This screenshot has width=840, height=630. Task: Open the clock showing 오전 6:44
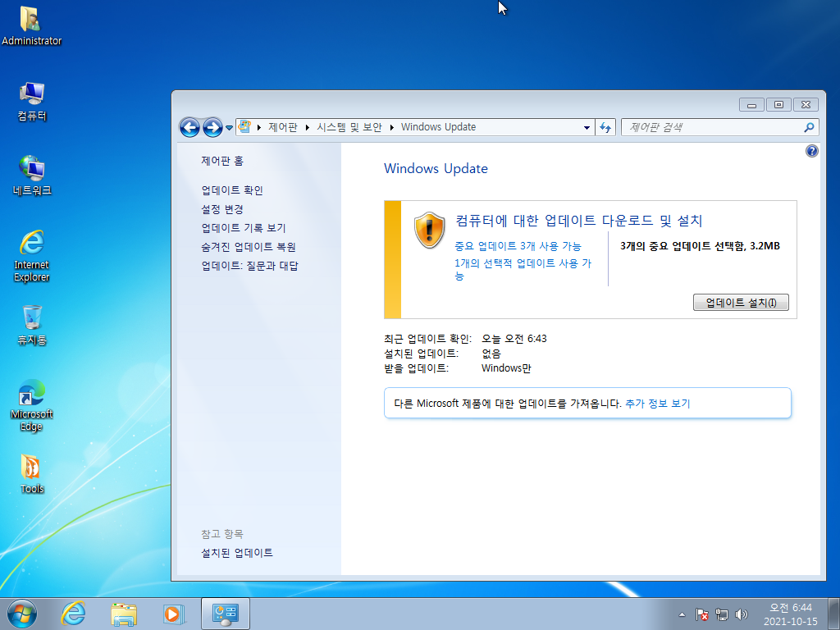click(791, 614)
